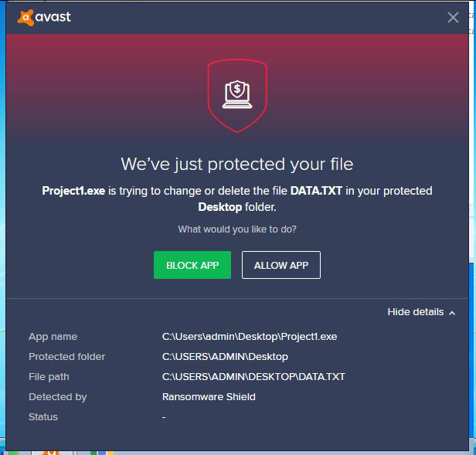Click the DATA.TXT file path value
Viewport: 476px width, 455px height.
coord(253,377)
